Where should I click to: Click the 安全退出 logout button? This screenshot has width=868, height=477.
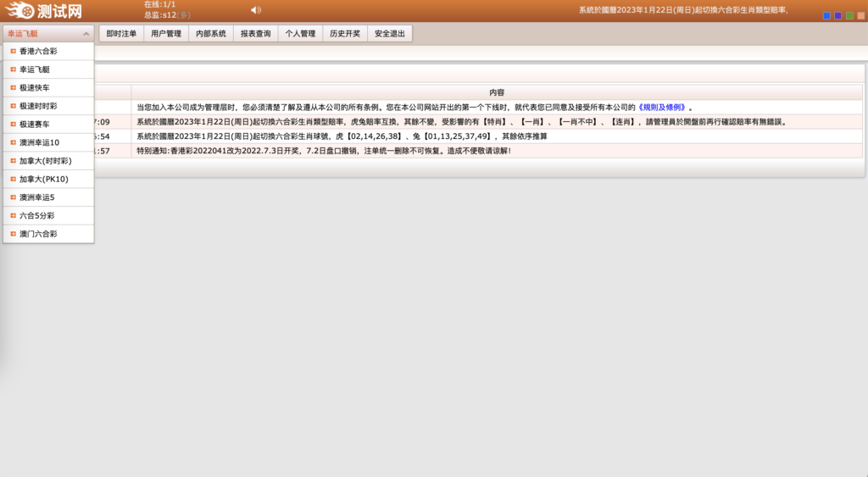(x=390, y=34)
